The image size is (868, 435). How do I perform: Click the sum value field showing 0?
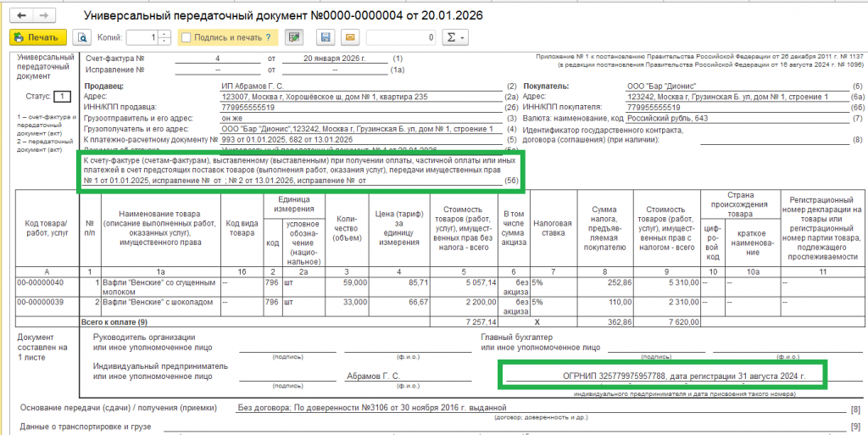(402, 37)
